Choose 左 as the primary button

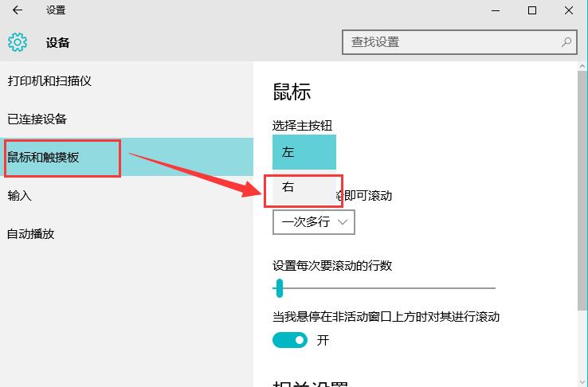point(304,152)
